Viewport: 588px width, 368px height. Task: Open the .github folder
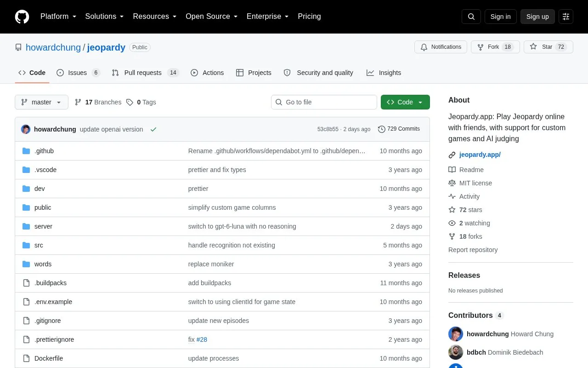44,151
